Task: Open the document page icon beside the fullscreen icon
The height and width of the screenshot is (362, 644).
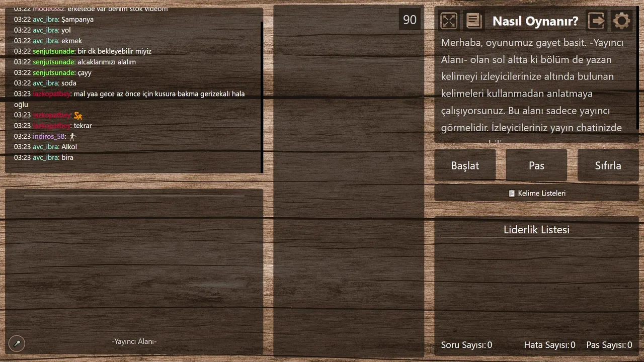Action: click(473, 21)
